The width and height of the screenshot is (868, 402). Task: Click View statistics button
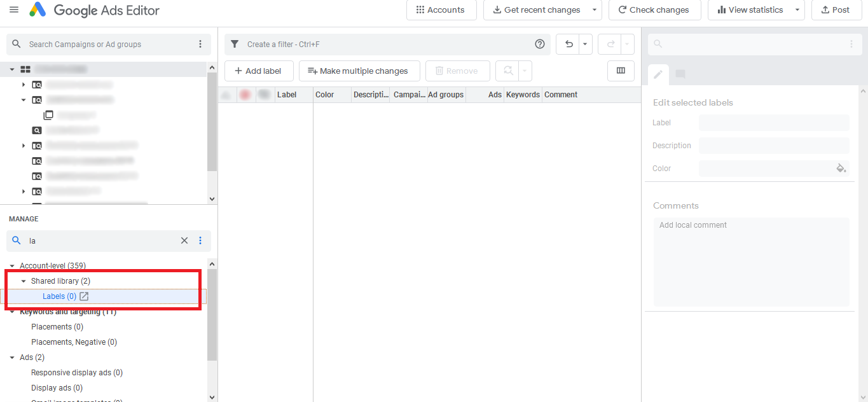(748, 10)
